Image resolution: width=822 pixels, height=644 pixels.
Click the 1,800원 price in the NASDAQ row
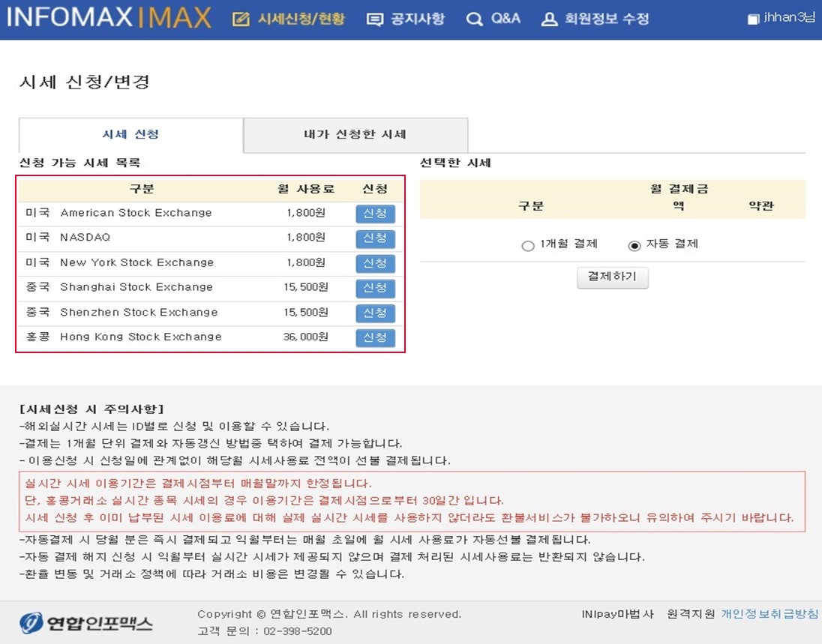click(306, 238)
